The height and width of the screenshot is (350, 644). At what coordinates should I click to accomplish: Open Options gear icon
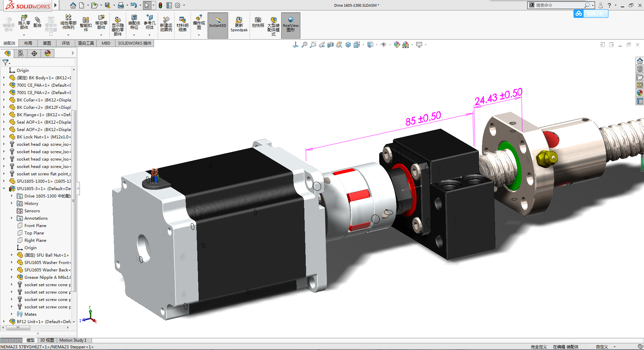click(x=178, y=5)
